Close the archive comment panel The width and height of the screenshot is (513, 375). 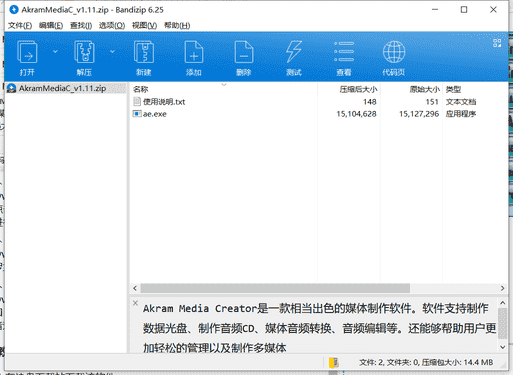coord(135,303)
